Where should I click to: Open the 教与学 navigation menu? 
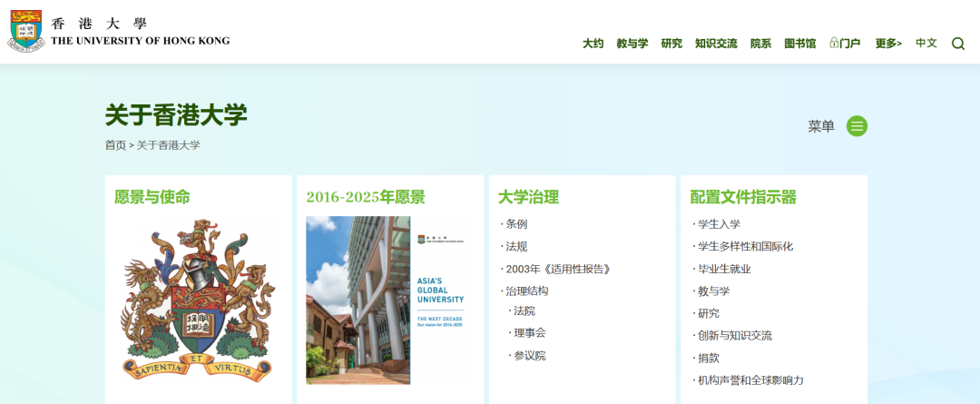point(632,44)
